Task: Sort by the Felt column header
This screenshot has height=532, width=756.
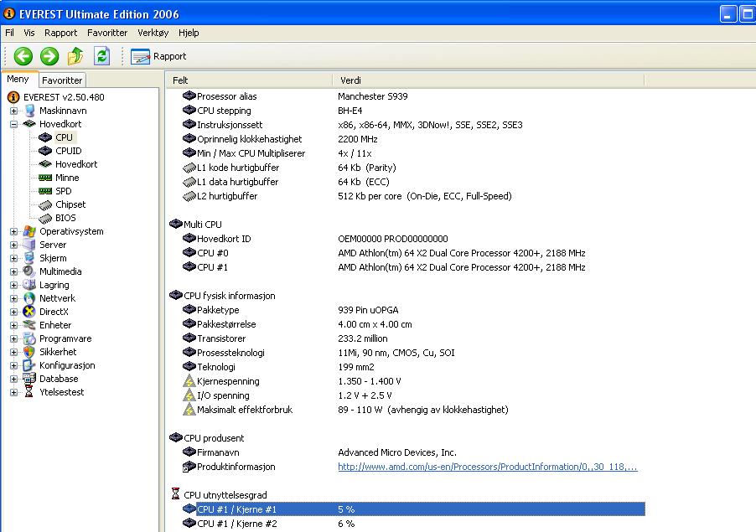Action: pyautogui.click(x=249, y=80)
